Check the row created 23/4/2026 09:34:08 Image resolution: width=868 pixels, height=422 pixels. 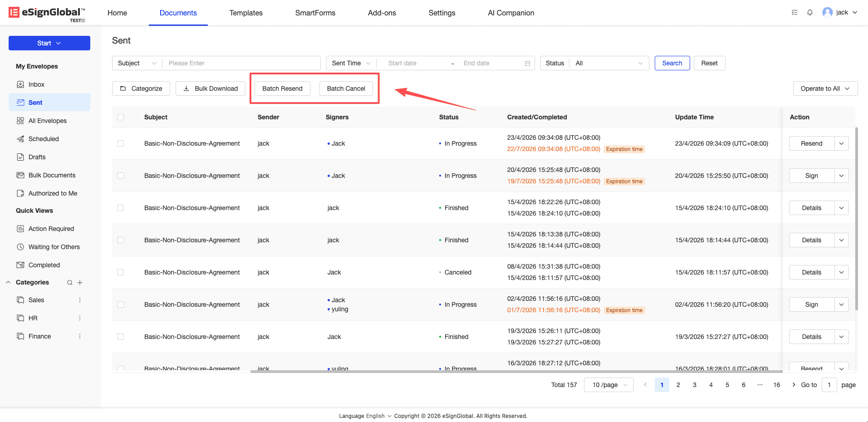(121, 143)
